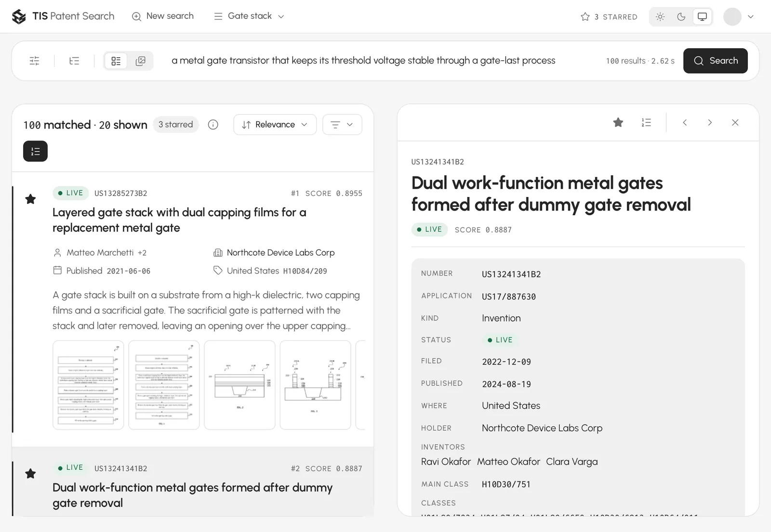This screenshot has width=771, height=532.
Task: Expand the filter options dropdown
Action: 342,125
